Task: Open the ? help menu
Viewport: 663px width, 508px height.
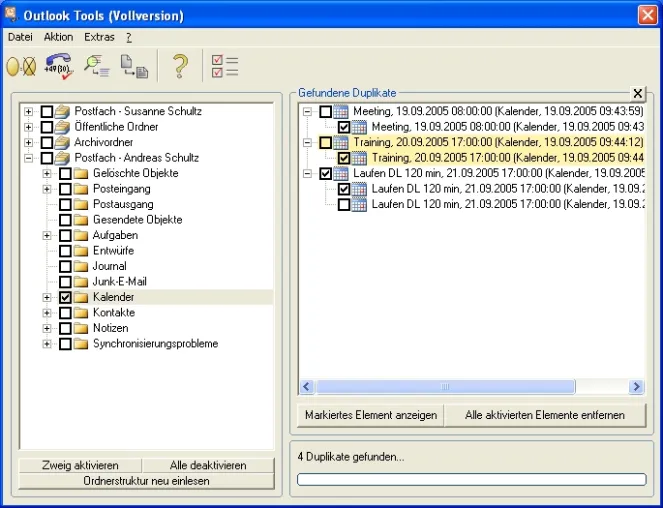Action: click(129, 37)
